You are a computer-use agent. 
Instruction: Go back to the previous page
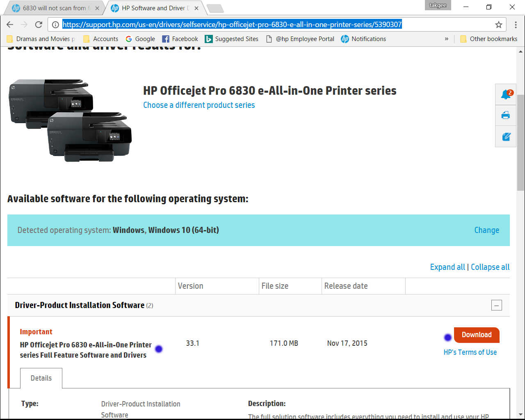pyautogui.click(x=10, y=25)
